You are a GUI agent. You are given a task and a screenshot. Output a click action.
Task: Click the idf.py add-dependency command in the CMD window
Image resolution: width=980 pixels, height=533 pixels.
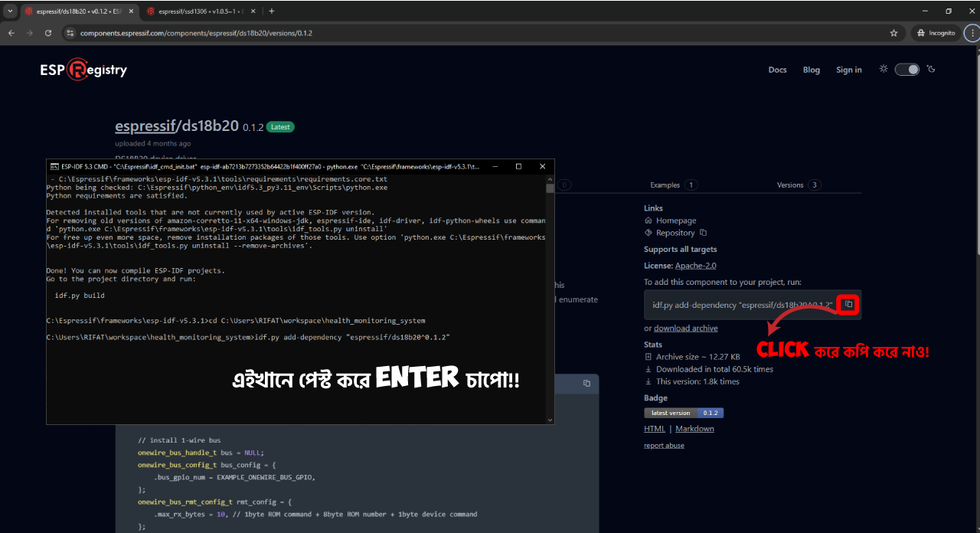[x=352, y=337]
